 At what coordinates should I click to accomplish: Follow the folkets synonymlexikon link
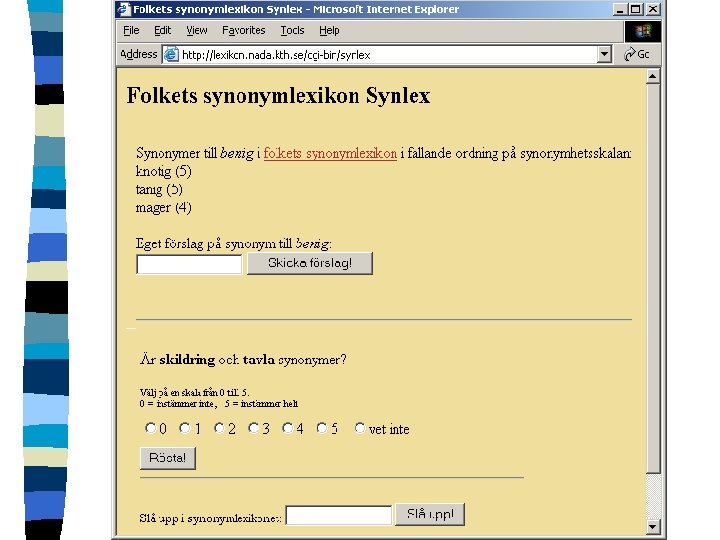click(x=330, y=153)
